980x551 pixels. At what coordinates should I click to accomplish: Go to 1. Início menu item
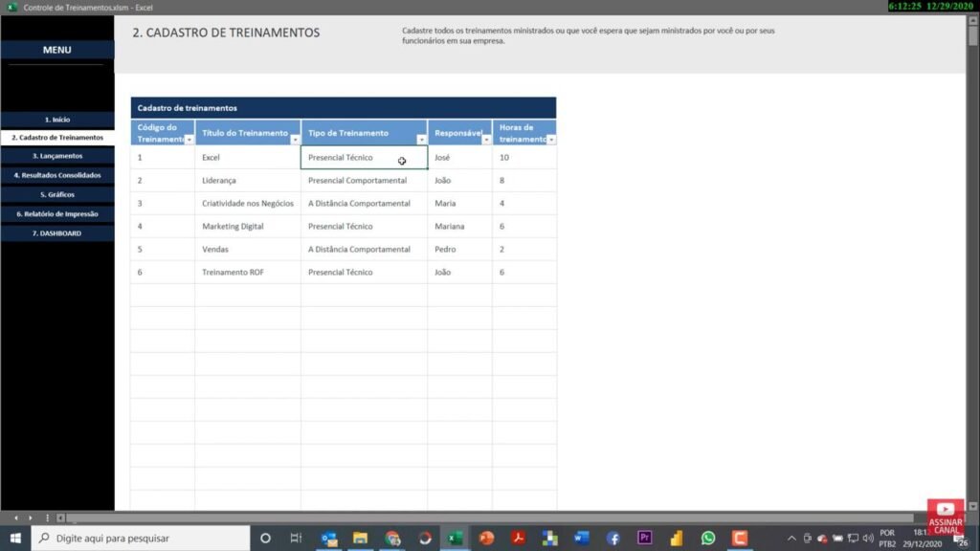[57, 120]
